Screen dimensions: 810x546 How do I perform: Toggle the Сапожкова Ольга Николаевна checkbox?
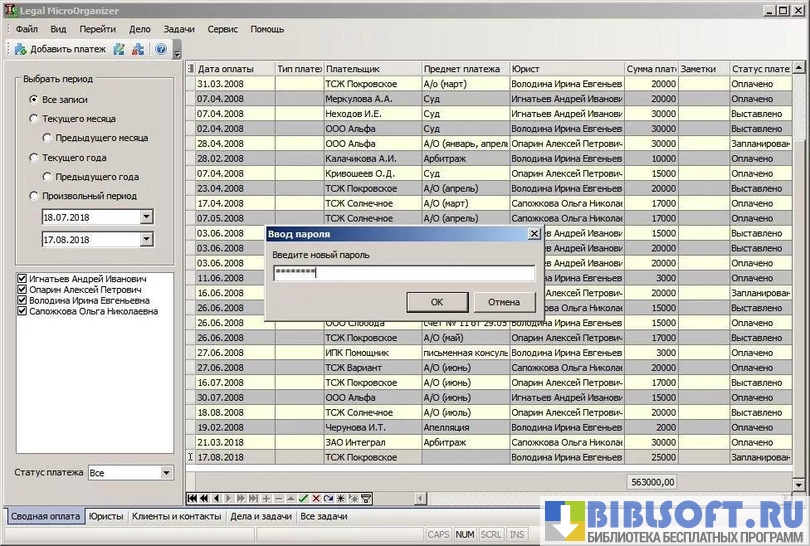tap(22, 311)
